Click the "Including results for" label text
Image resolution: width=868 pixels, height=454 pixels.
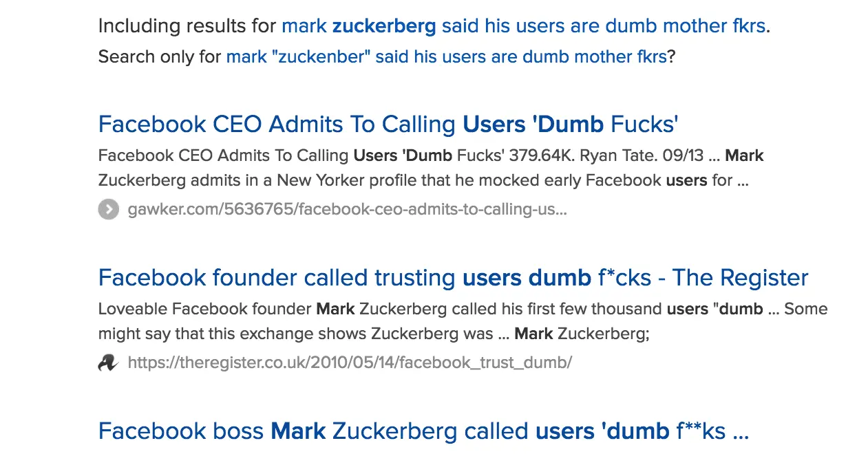[187, 26]
